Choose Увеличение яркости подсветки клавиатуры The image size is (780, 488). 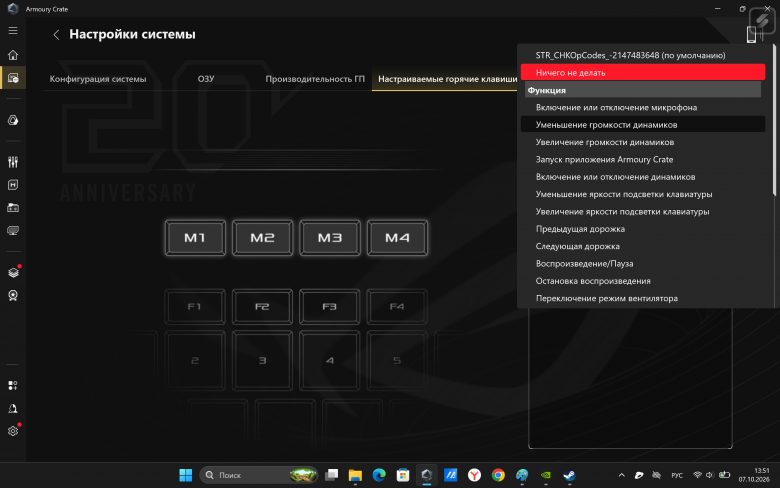click(x=643, y=211)
